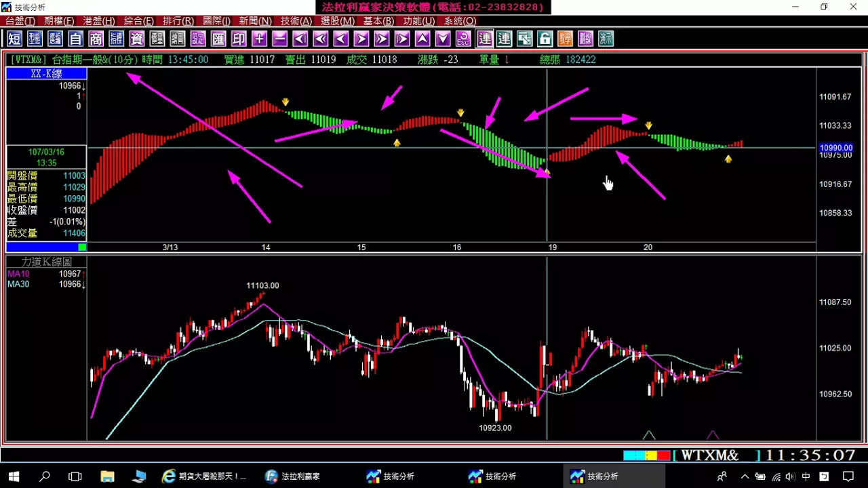Open the 技術(A) menu

coord(296,21)
